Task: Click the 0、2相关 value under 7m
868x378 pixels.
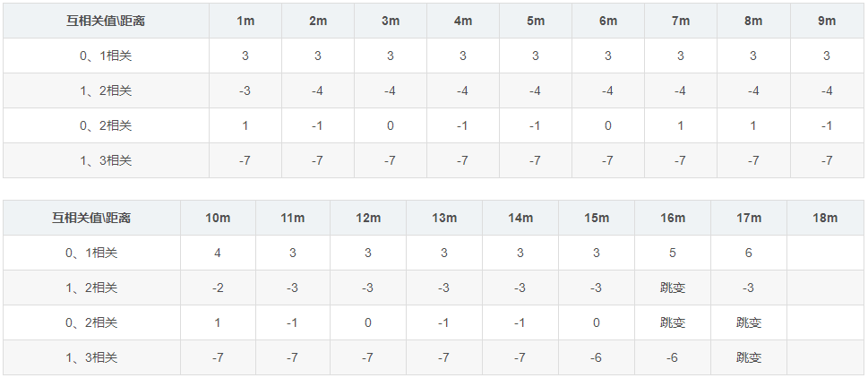Action: tap(680, 125)
